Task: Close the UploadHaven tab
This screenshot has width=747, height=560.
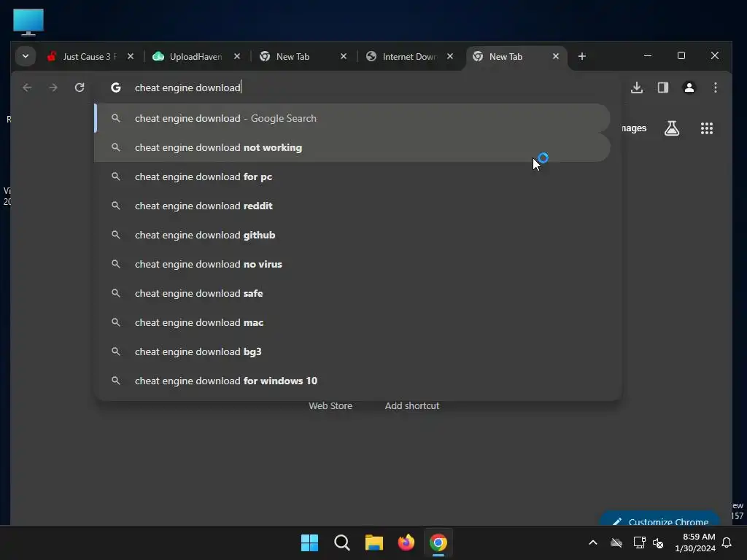Action: pos(237,57)
